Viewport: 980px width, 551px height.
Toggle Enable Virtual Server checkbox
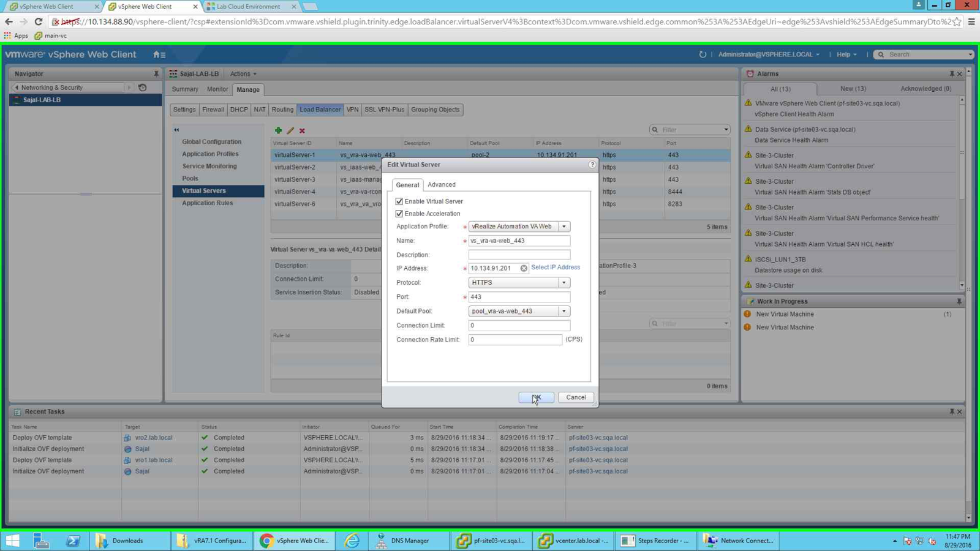[x=399, y=201]
